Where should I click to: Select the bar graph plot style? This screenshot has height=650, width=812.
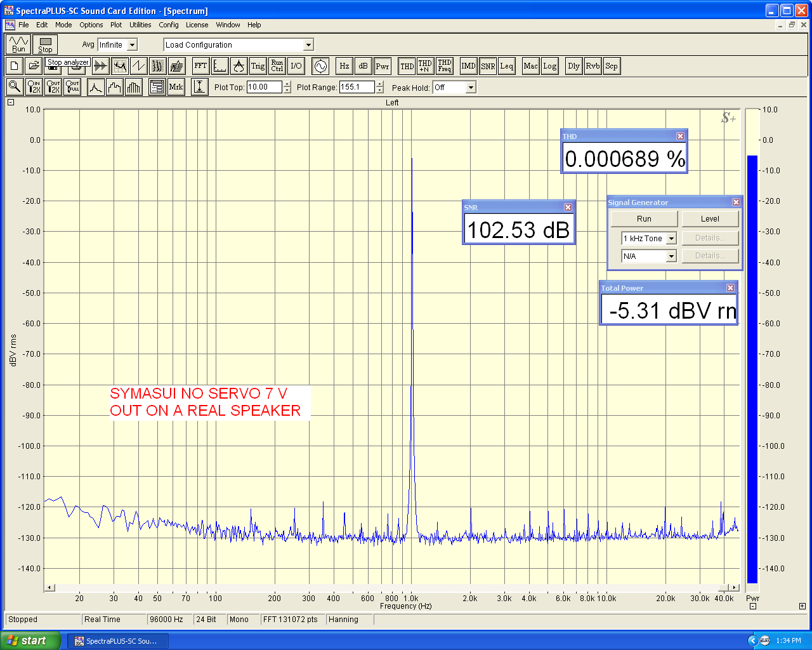click(134, 87)
